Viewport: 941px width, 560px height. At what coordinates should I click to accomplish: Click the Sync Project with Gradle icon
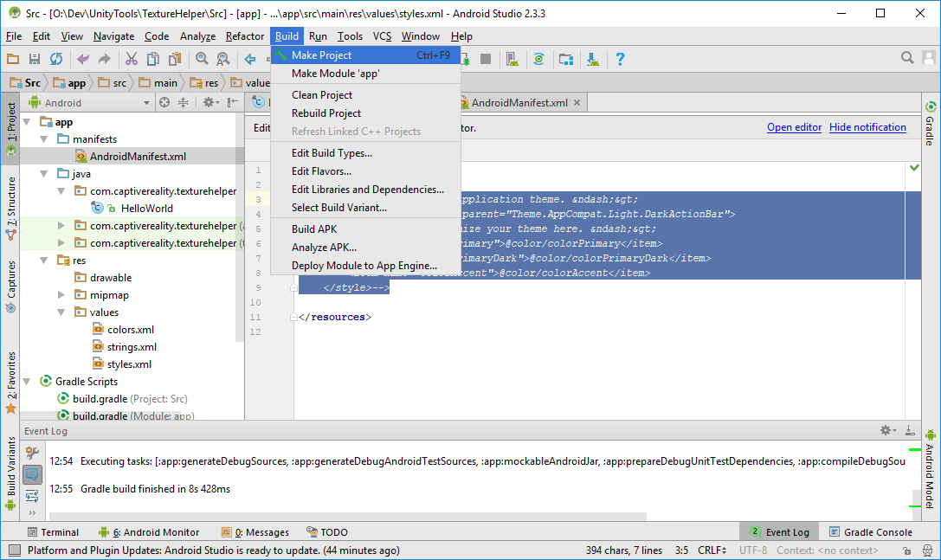pos(539,59)
